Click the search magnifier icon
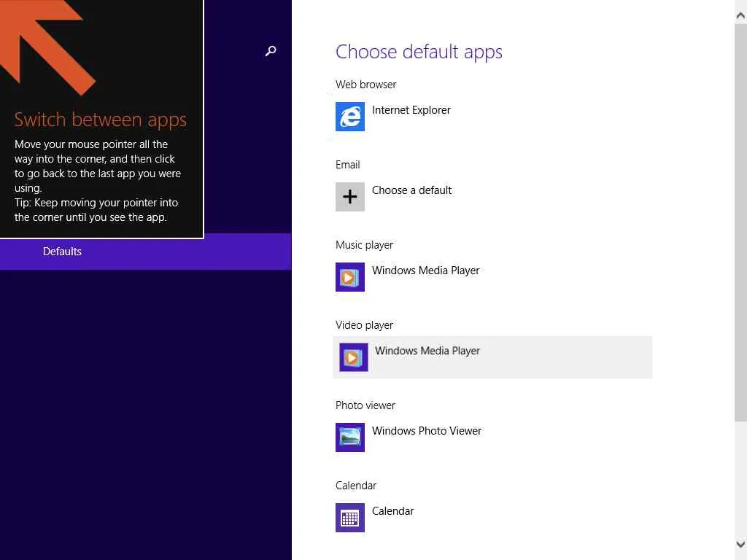The height and width of the screenshot is (560, 747). click(271, 51)
